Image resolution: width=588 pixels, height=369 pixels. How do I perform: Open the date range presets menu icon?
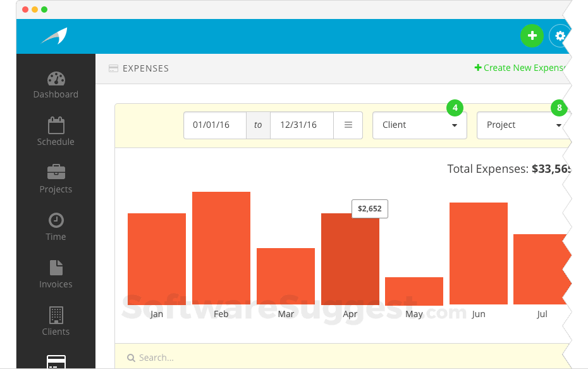tap(348, 125)
